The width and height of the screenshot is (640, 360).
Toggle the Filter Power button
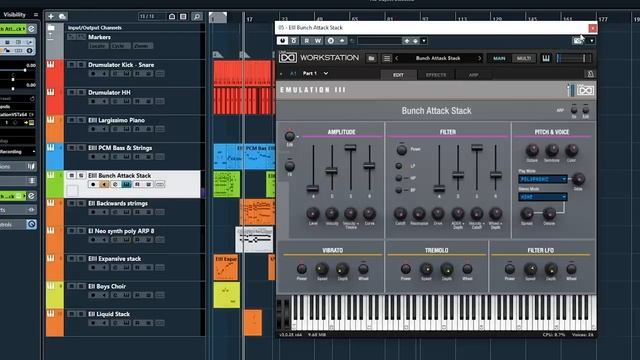(x=402, y=150)
